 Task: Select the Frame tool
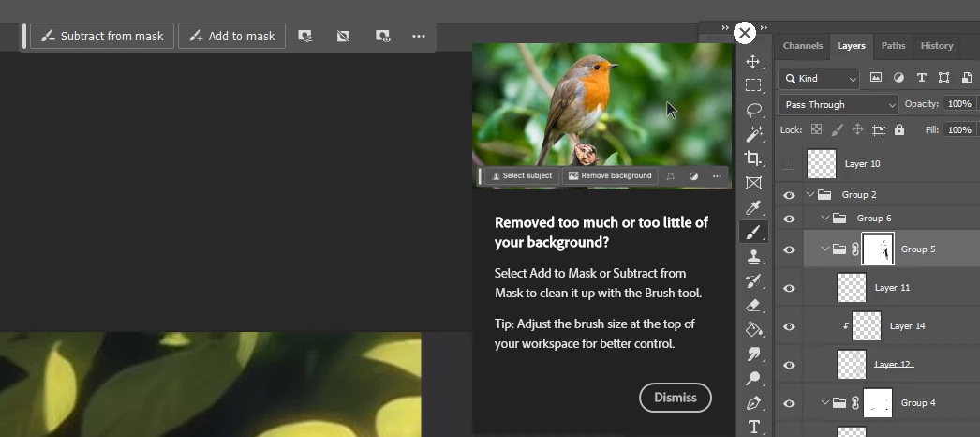tap(754, 183)
